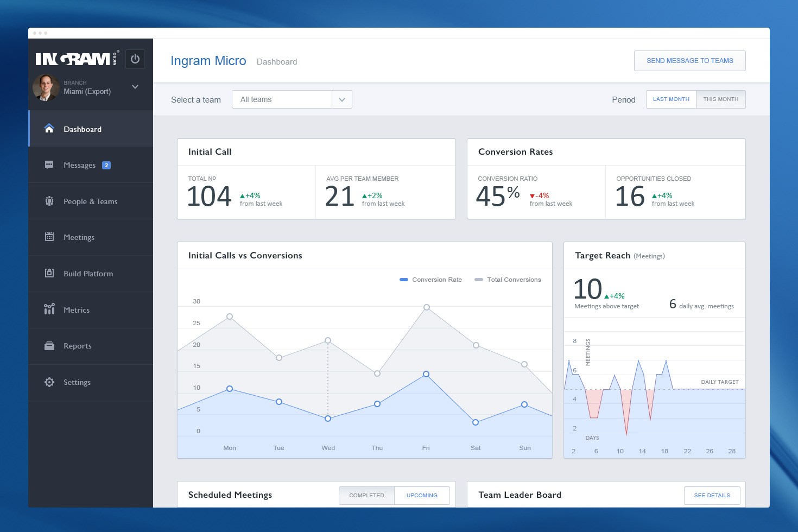The height and width of the screenshot is (532, 798).
Task: Show Completed scheduled meetings
Action: point(366,495)
